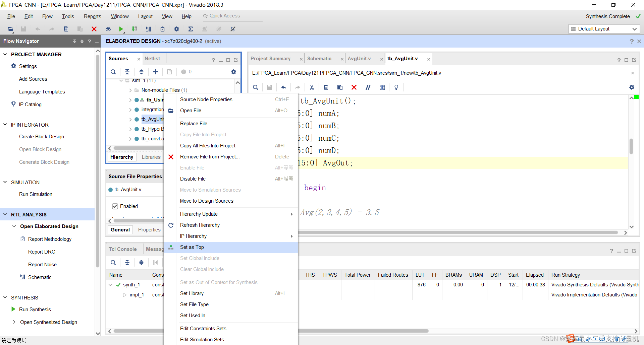This screenshot has width=644, height=345.
Task: Click the column selection mode icon in editor
Action: (x=382, y=87)
